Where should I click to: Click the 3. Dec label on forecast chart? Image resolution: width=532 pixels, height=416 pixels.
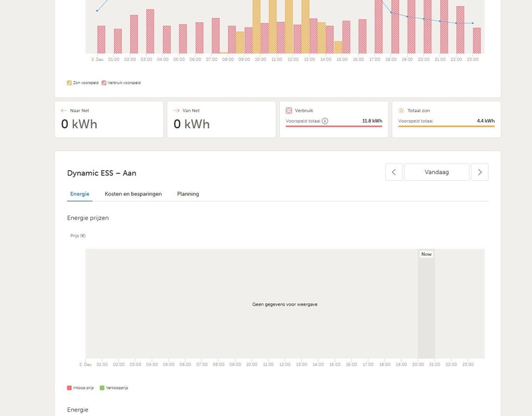pyautogui.click(x=97, y=59)
